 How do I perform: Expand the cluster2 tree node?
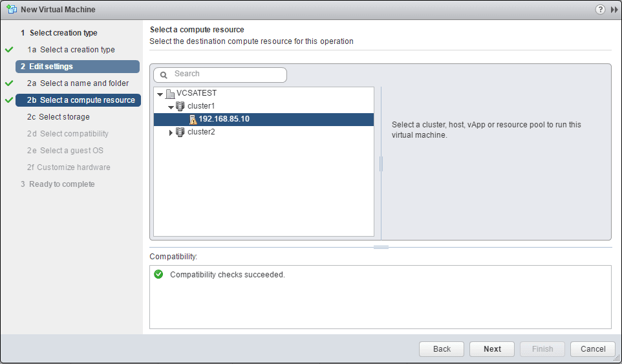click(171, 133)
